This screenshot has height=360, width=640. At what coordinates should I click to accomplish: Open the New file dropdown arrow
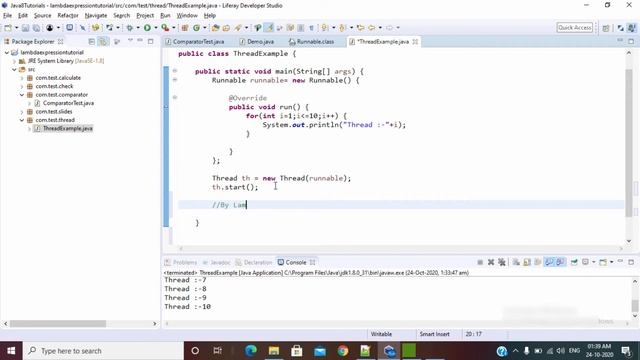click(16, 28)
